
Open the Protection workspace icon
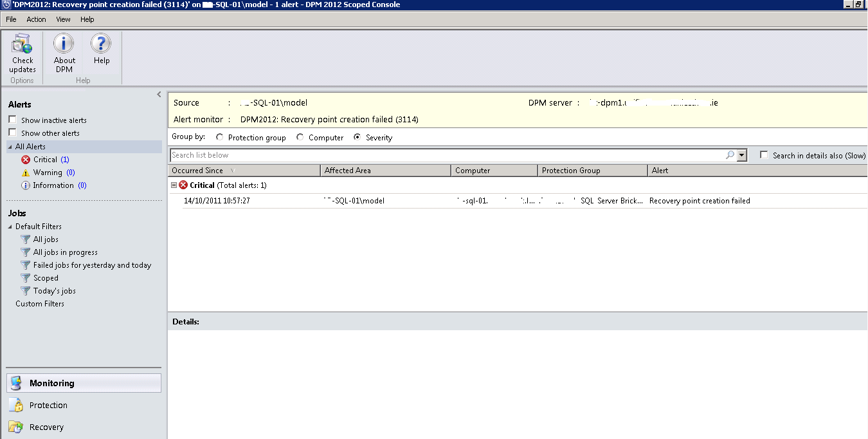pos(16,405)
